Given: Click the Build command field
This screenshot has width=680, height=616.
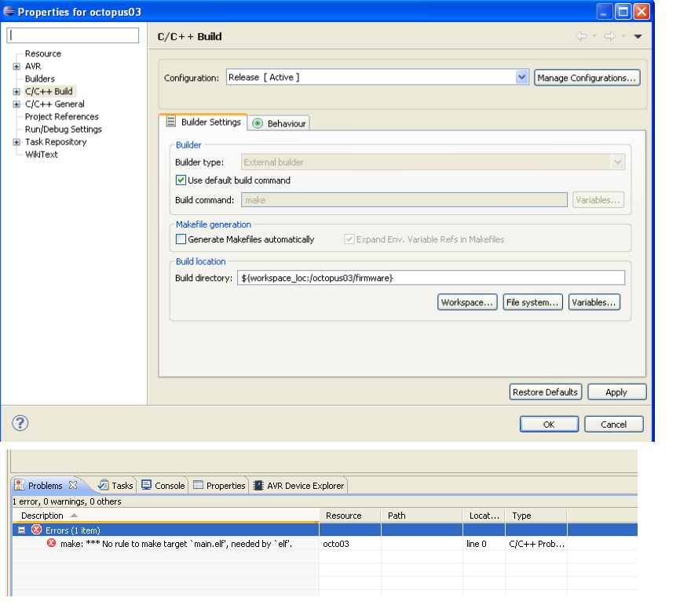Looking at the screenshot, I should 404,200.
